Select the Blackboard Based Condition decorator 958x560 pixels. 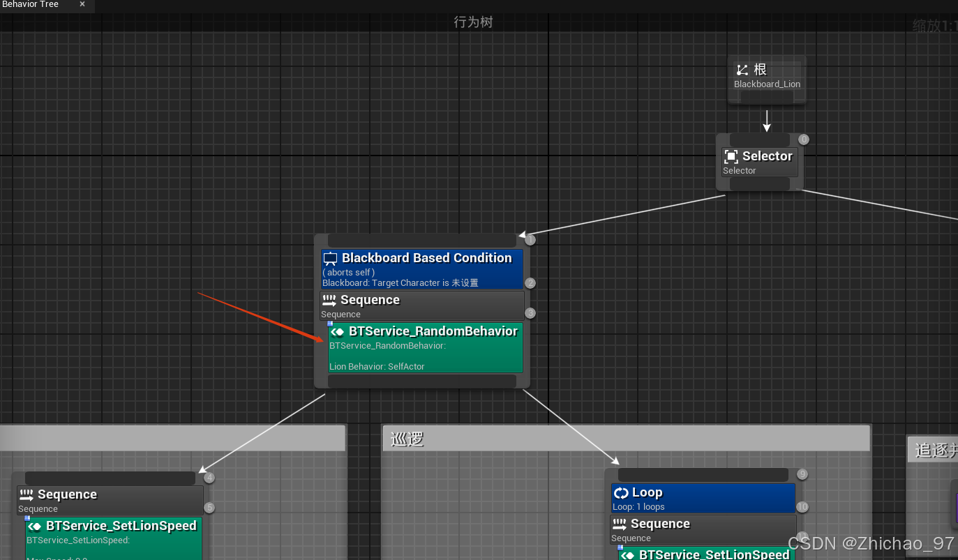(422, 269)
